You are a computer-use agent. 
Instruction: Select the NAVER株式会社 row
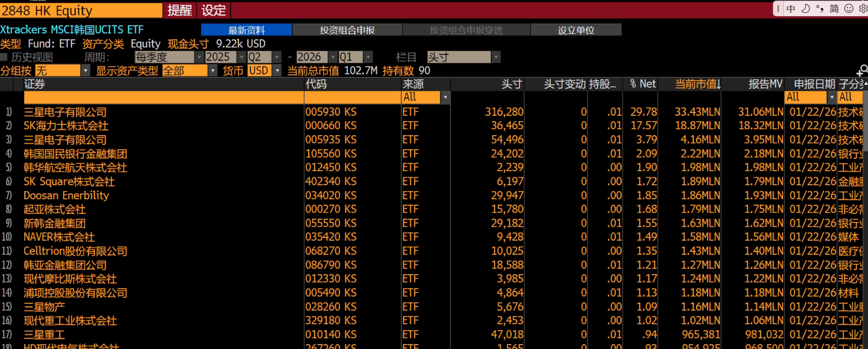coord(431,237)
